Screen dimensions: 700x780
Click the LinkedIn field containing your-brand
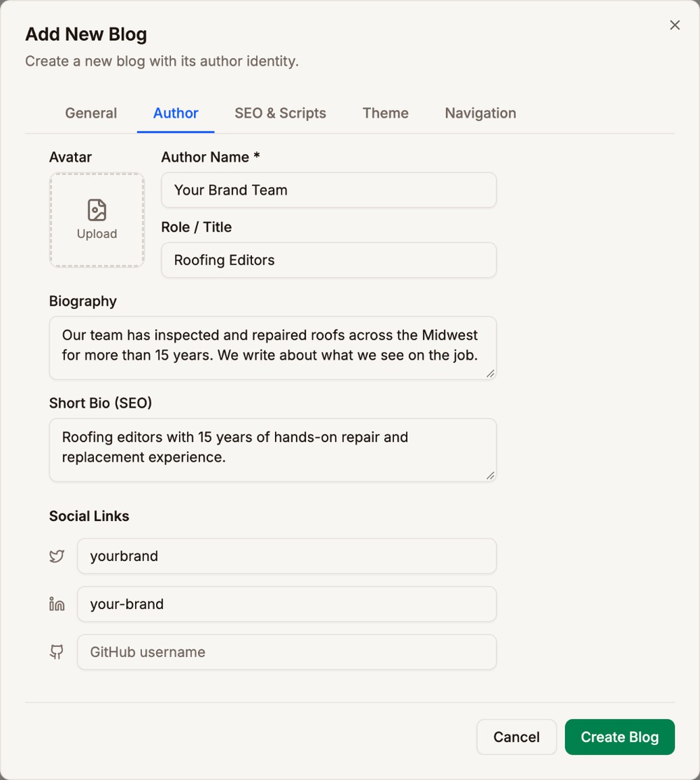click(x=287, y=604)
